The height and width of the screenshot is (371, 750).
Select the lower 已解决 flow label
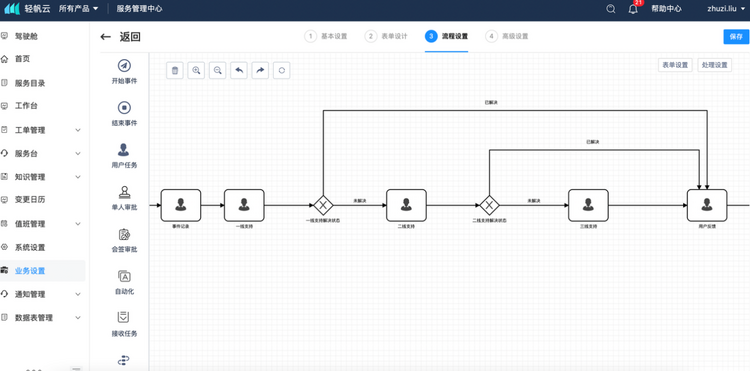tap(593, 142)
